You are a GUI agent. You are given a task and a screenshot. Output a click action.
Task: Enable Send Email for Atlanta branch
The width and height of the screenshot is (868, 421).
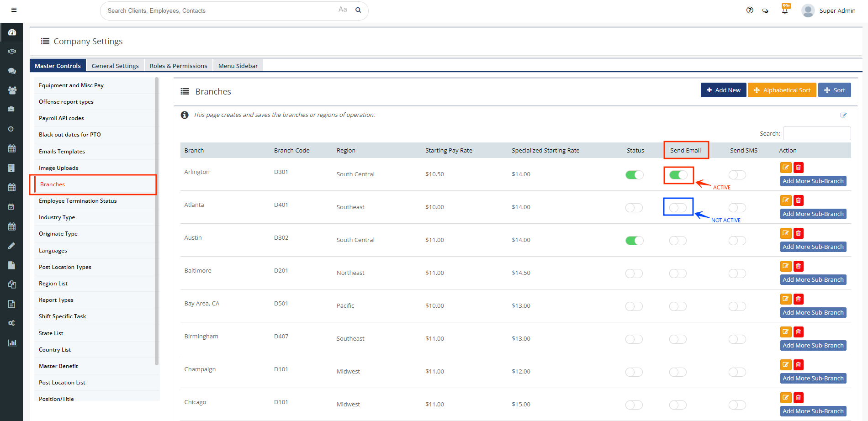tap(678, 208)
